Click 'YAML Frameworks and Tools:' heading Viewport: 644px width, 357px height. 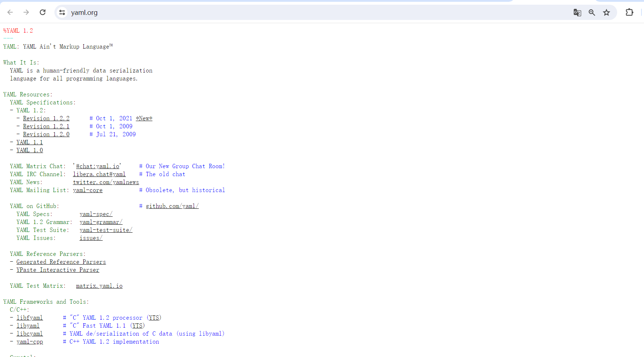pos(46,302)
